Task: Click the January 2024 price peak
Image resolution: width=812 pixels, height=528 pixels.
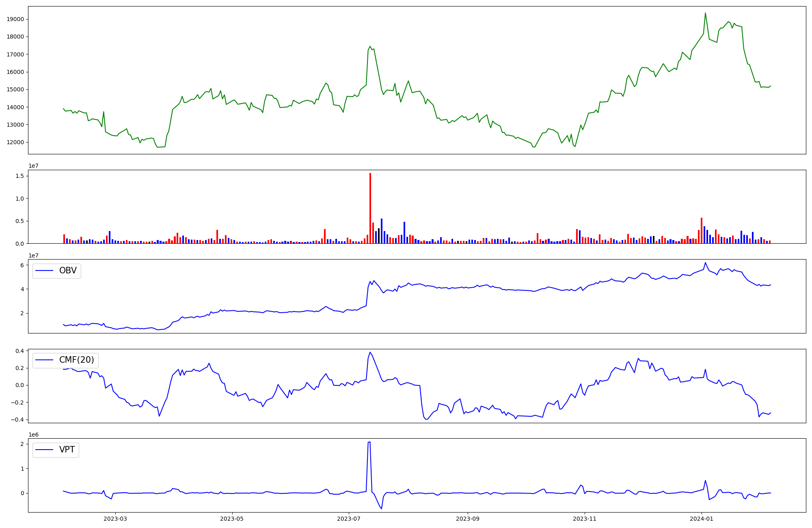Action: [705, 13]
